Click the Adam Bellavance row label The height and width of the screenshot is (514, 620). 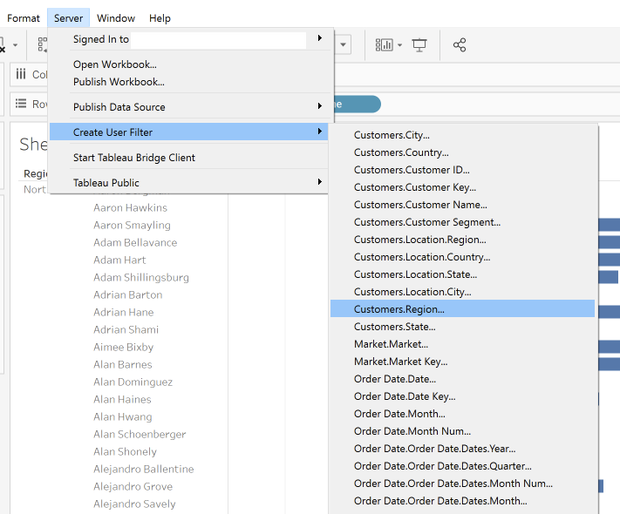[135, 243]
